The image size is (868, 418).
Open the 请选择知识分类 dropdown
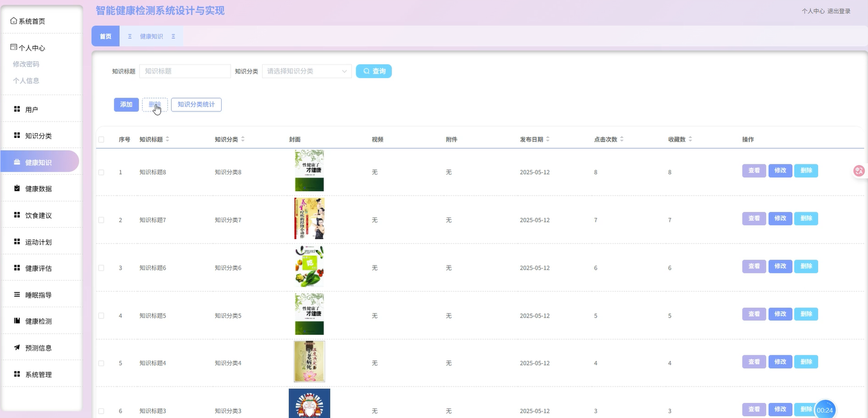(x=306, y=70)
